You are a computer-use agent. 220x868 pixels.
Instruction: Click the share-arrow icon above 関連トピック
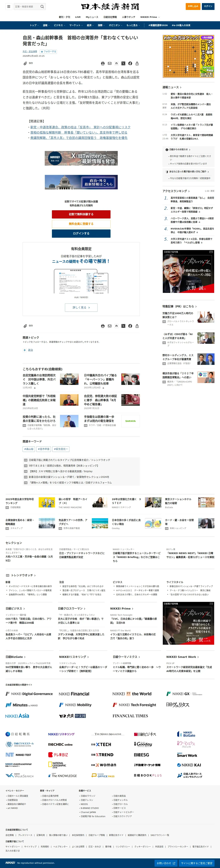tap(137, 326)
